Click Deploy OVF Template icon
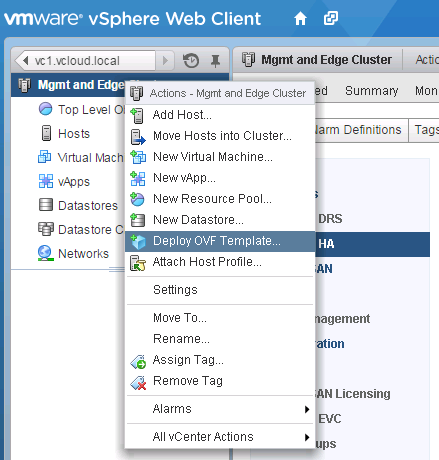439x460 pixels. point(138,241)
